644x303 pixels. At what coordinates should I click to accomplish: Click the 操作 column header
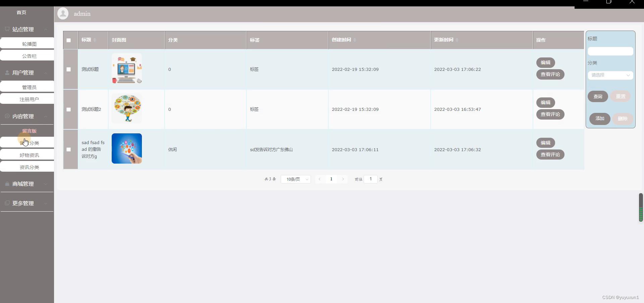point(541,40)
